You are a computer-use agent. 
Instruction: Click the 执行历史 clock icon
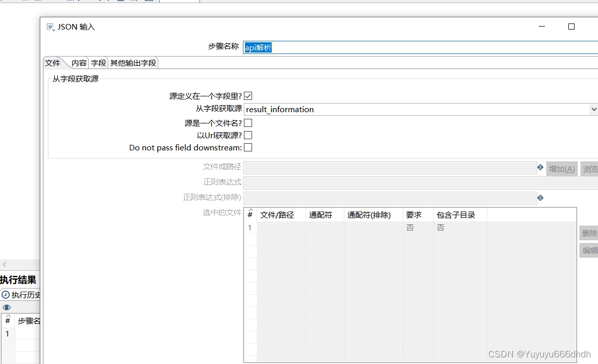(x=5, y=295)
